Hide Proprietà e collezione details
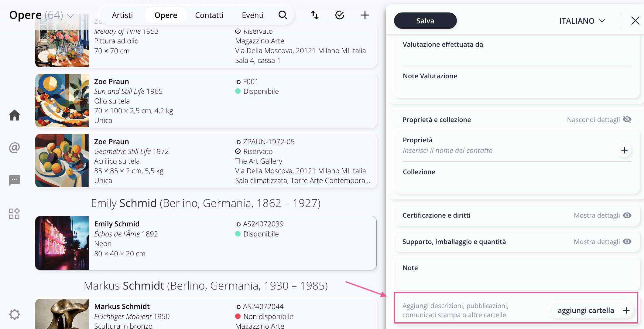Image resolution: width=644 pixels, height=329 pixels. click(x=599, y=120)
